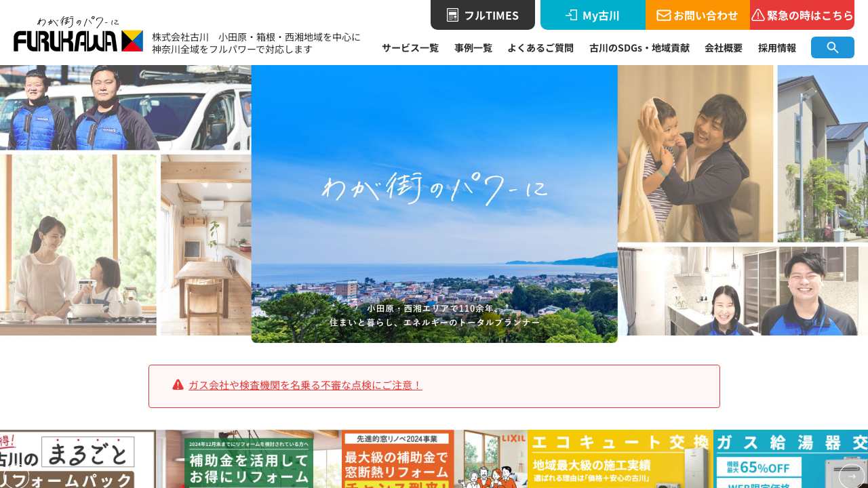Open the お問い合わせ contact button
The width and height of the screenshot is (868, 488).
[697, 15]
